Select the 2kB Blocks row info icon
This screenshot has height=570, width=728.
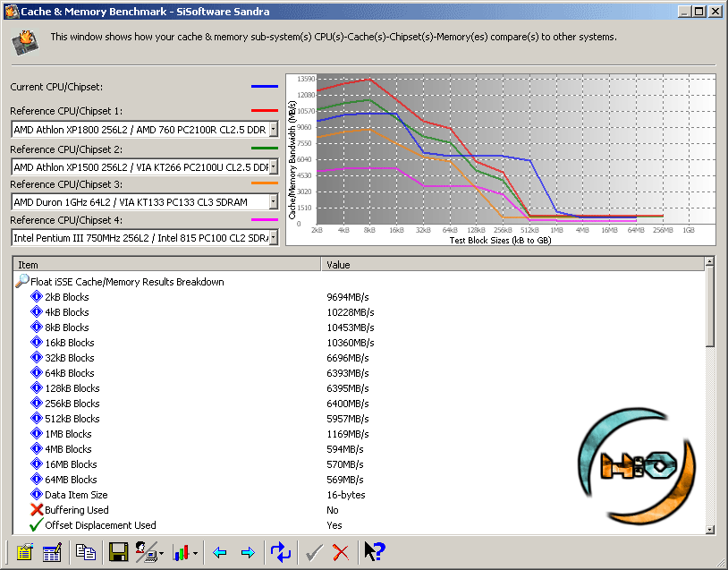click(36, 296)
